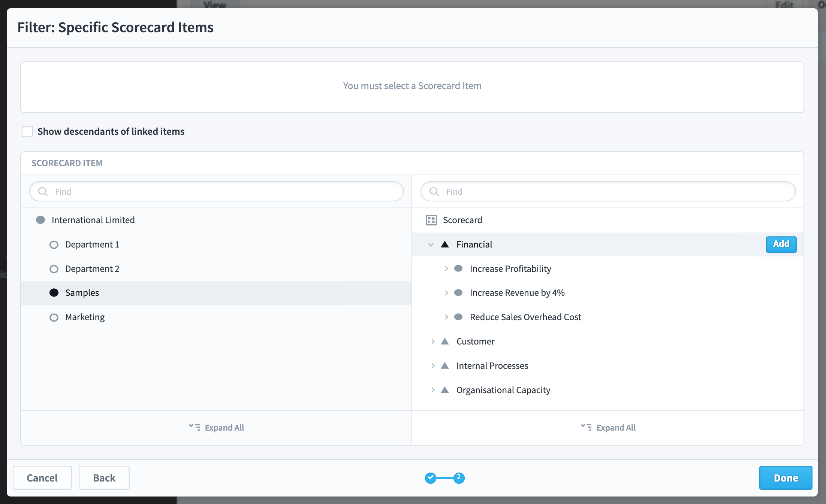Enable Show descendants of linked items checkbox
Screen dimensions: 826x504
(x=27, y=131)
